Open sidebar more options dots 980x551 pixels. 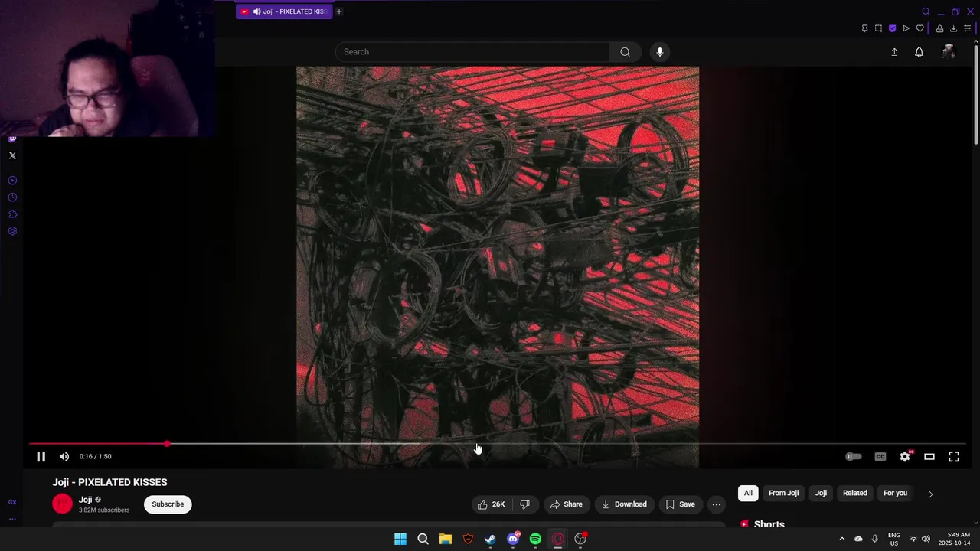pyautogui.click(x=12, y=519)
